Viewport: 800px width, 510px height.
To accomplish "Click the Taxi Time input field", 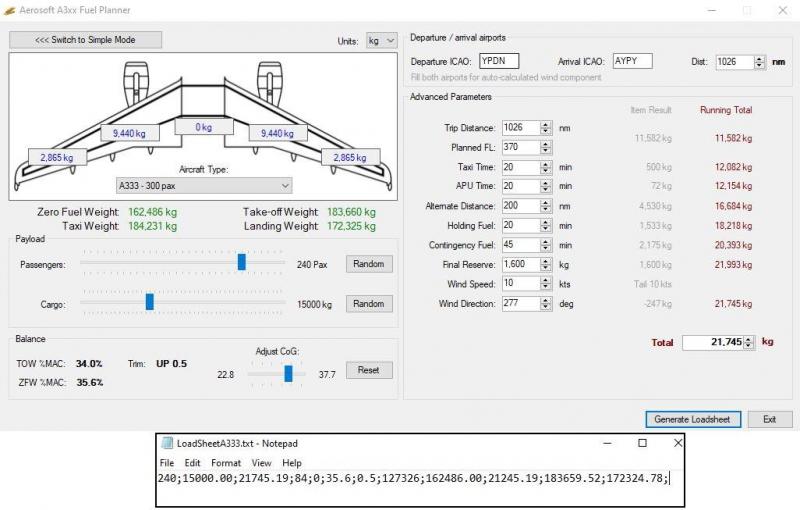I will click(x=521, y=167).
